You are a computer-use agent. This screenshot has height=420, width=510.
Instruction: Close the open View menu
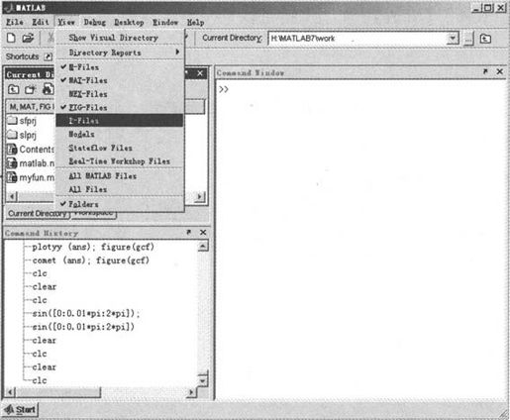(x=66, y=22)
